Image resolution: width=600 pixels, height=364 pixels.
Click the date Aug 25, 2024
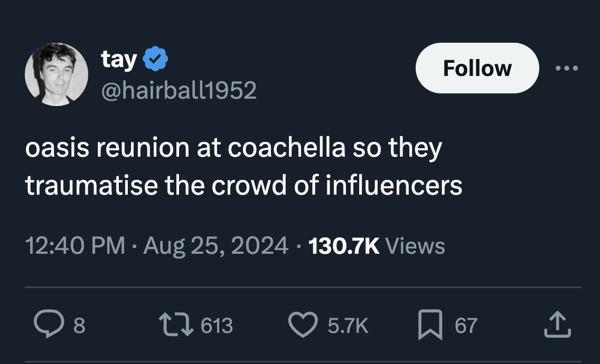pyautogui.click(x=215, y=245)
